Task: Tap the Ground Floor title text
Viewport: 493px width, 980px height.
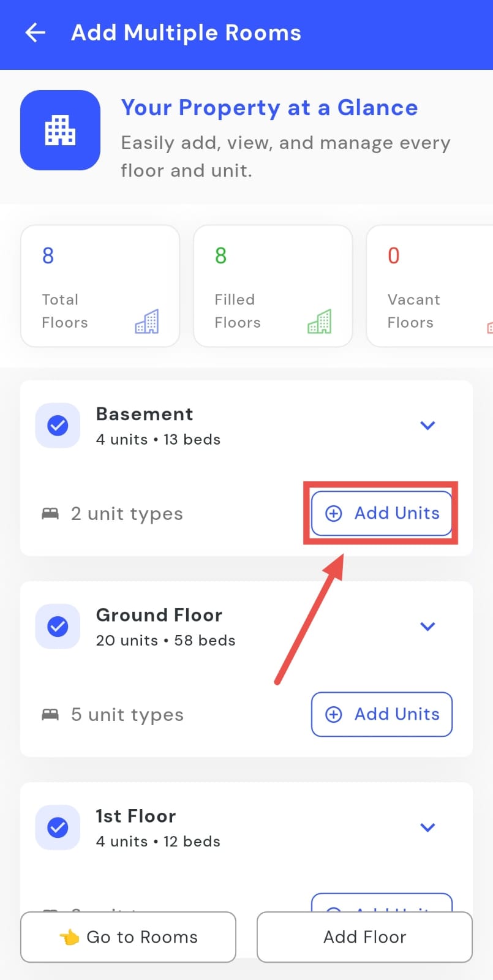Action: click(159, 615)
